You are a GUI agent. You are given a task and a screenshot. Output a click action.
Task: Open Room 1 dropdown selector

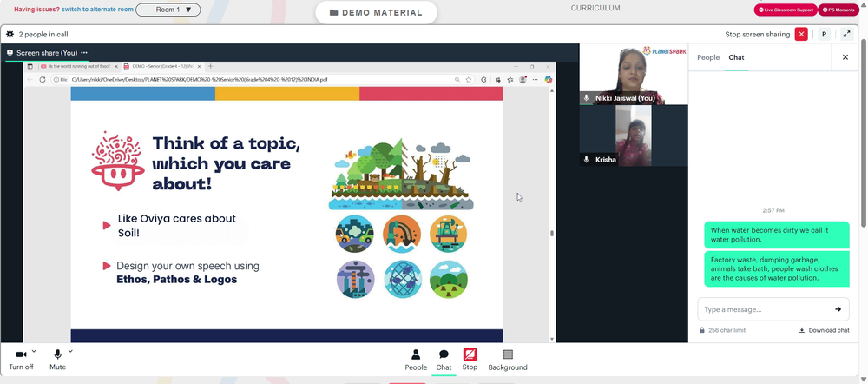click(x=168, y=10)
